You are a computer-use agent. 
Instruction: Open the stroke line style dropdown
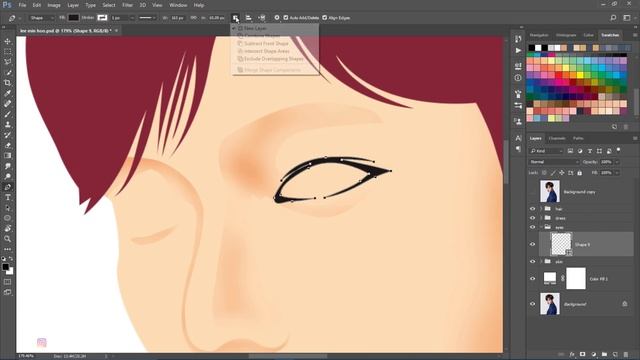point(147,18)
